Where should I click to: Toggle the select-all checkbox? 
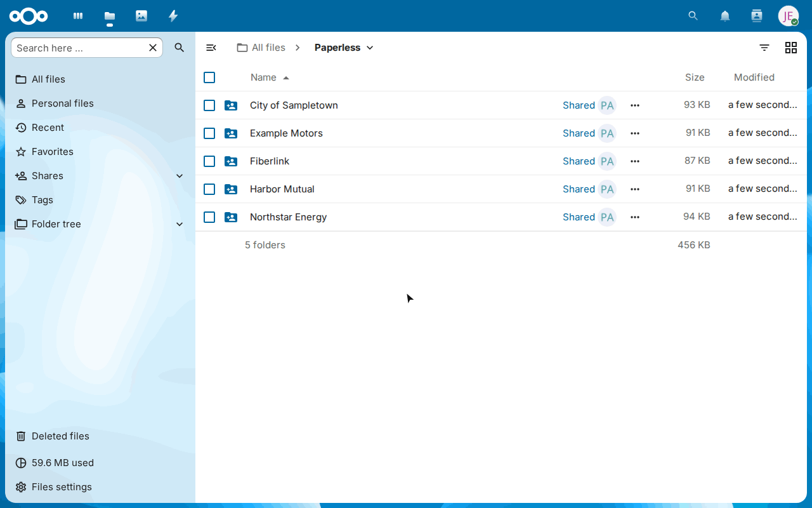pos(209,77)
